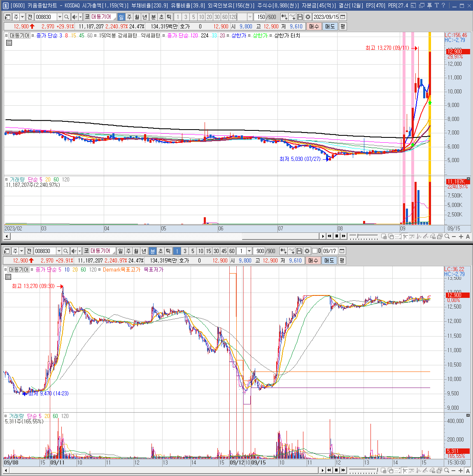Expand the 주 type dropdown arrow in the top chart
Screen dimensions: 473x476
click(22, 17)
